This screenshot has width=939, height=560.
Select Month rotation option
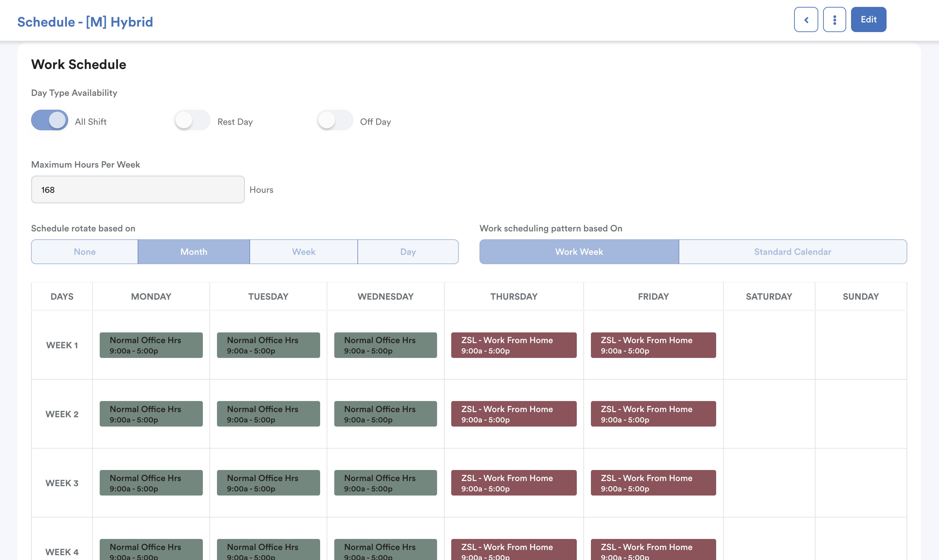tap(194, 252)
